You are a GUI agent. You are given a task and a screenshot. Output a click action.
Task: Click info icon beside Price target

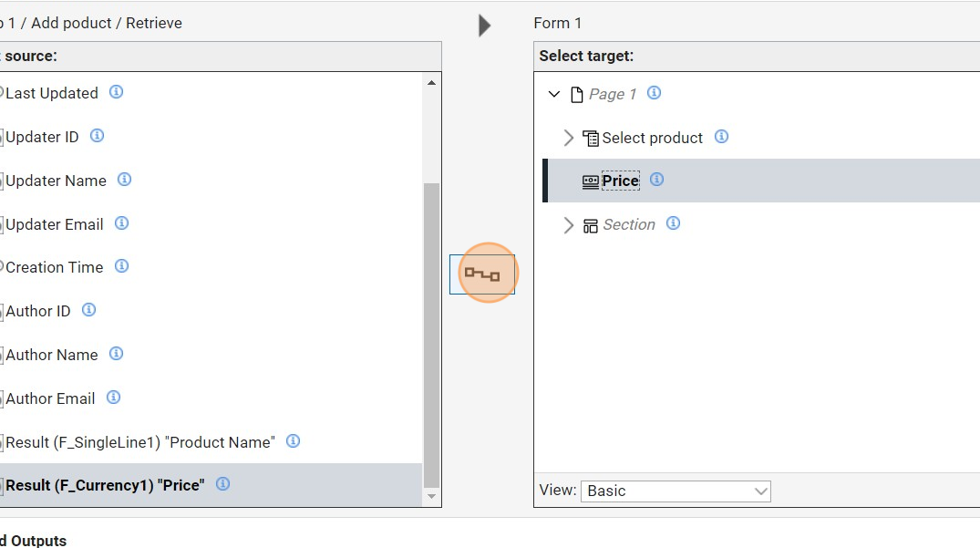[x=656, y=180]
